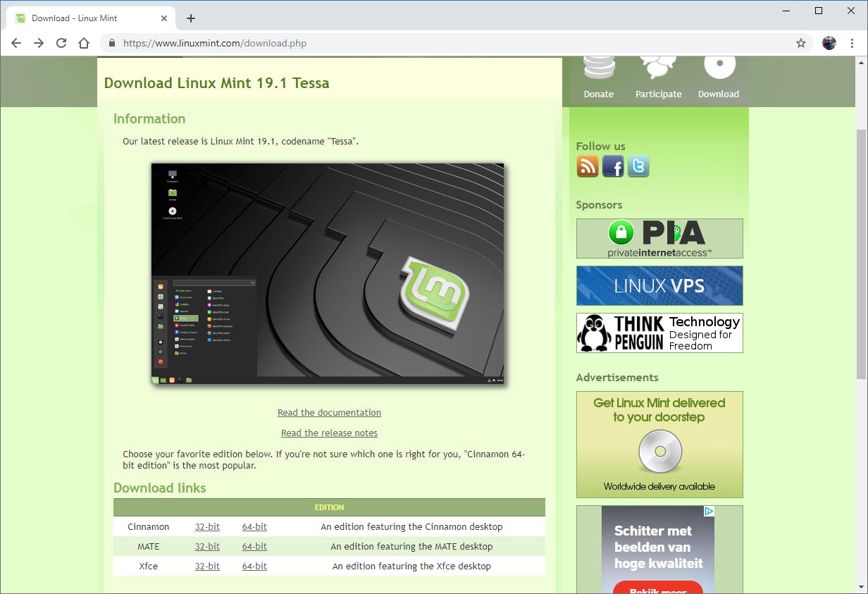Click the text 'An edition featuring the Cinnamon desktop'
The width and height of the screenshot is (868, 594).
click(x=411, y=526)
